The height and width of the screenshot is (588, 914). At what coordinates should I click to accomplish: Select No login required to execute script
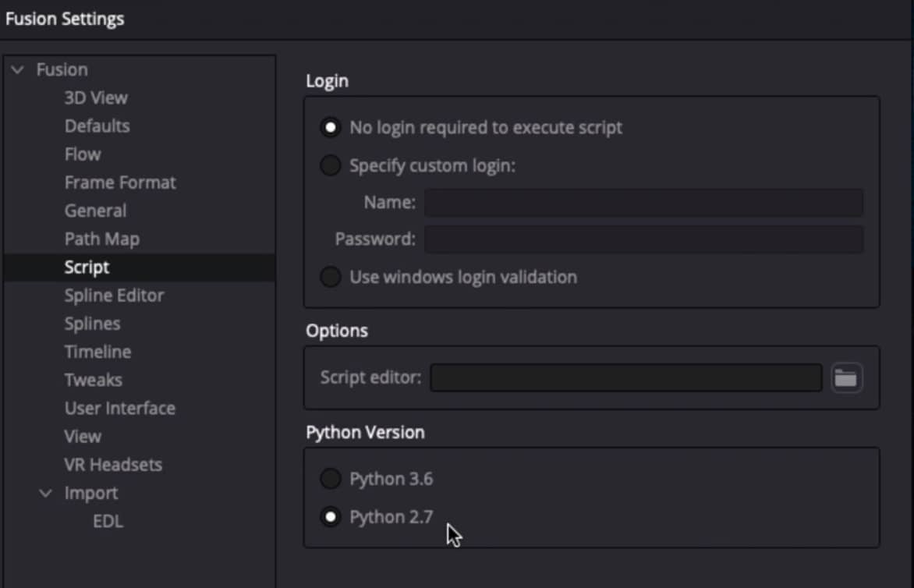coord(331,128)
